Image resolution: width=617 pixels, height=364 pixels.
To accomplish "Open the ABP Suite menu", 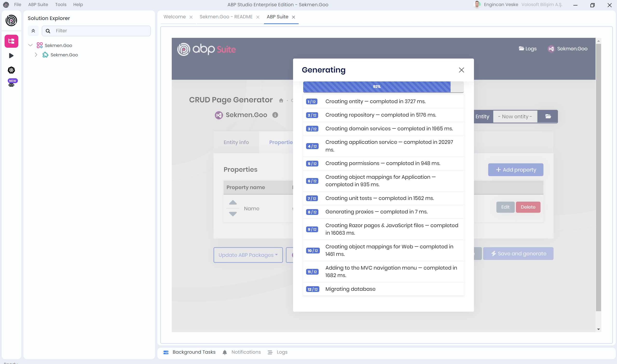I will pos(38,4).
